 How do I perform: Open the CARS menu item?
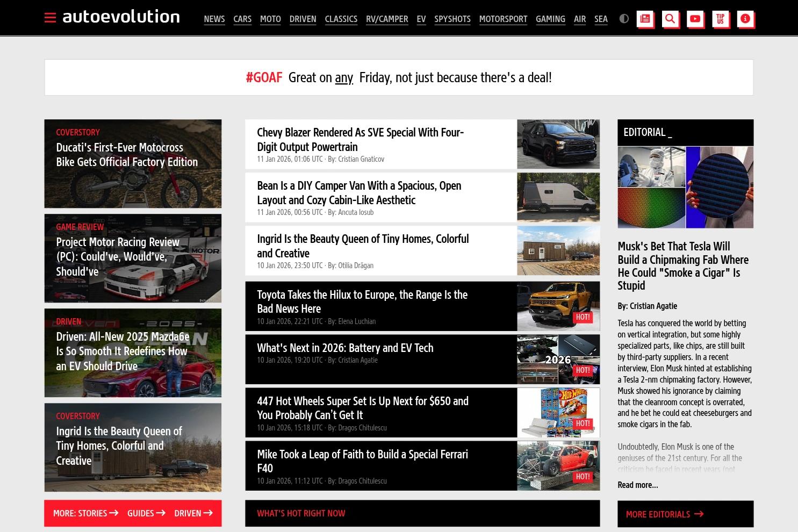pyautogui.click(x=242, y=19)
